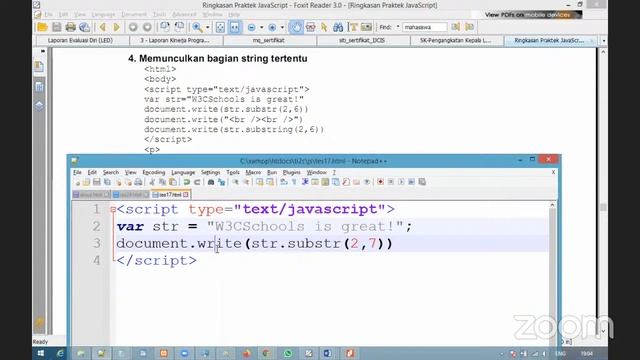Click the Notepad++ editor scrollbar up arrow

point(553,205)
